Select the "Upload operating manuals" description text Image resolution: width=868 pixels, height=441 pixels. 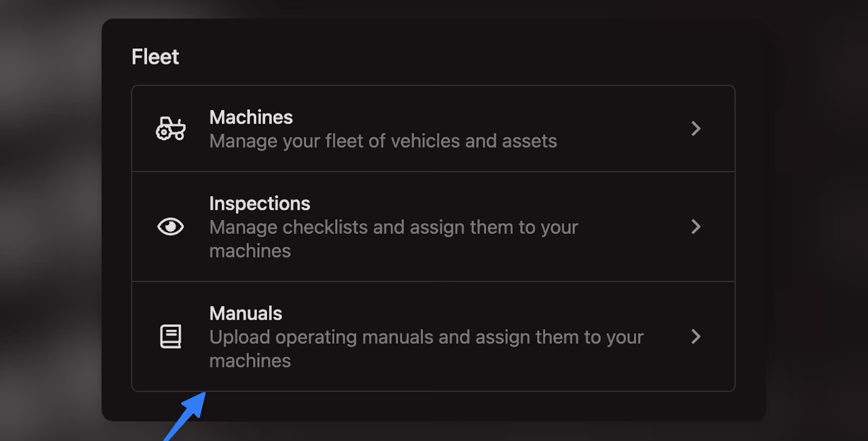click(x=427, y=349)
